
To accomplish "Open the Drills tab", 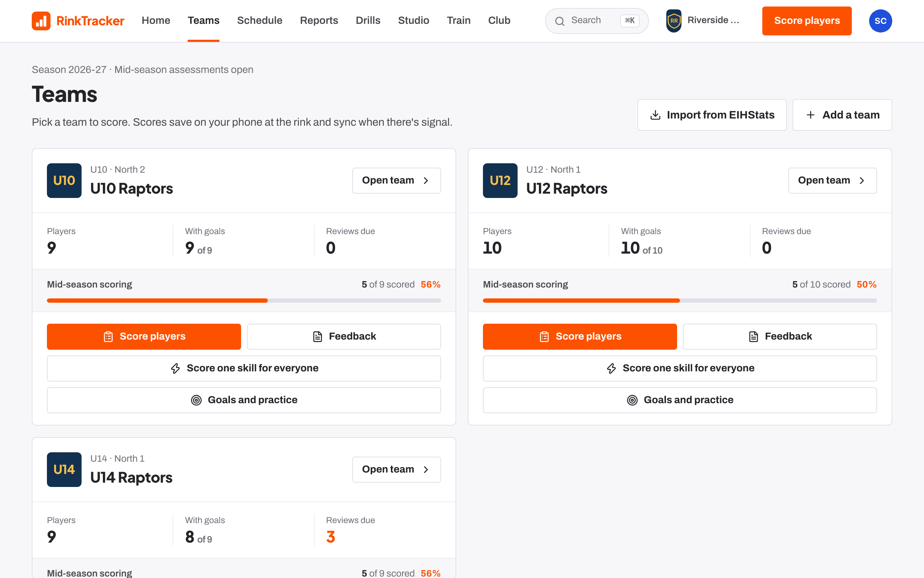I will [x=368, y=20].
